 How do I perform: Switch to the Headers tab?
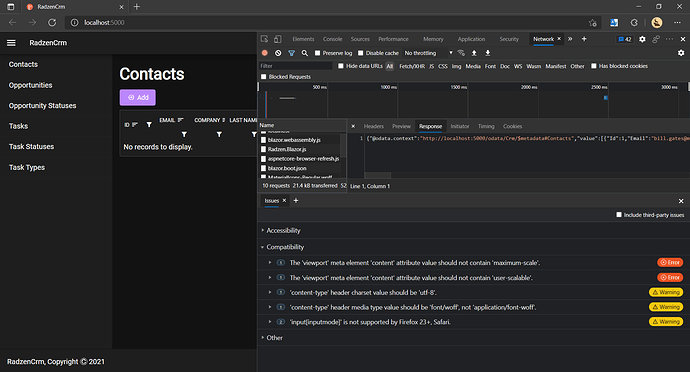click(x=374, y=126)
